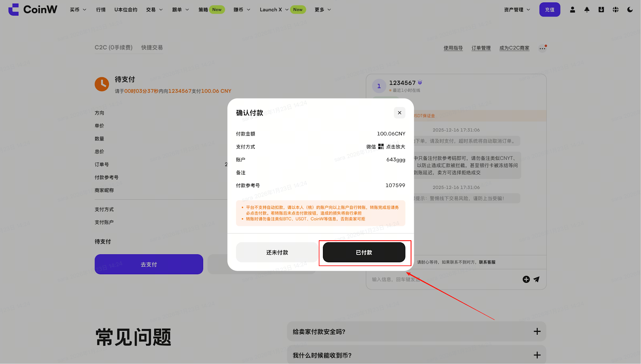Enlarge the WeChat QR code icon
641x364 pixels.
click(381, 147)
